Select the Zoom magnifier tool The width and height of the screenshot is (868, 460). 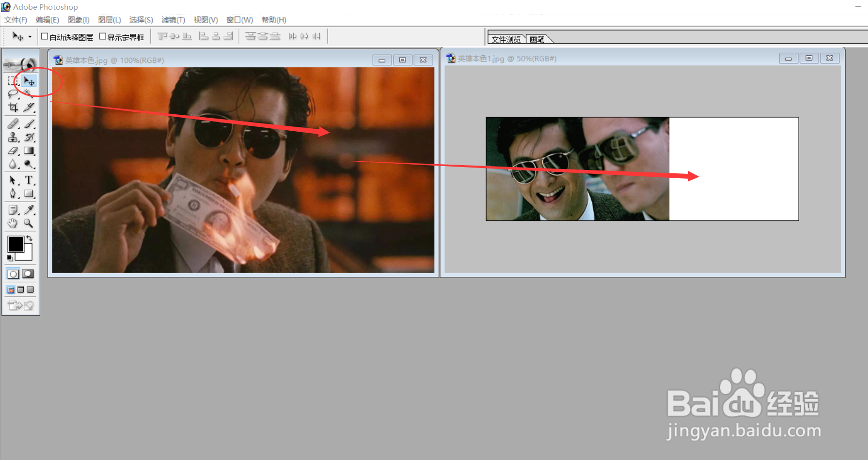point(29,223)
